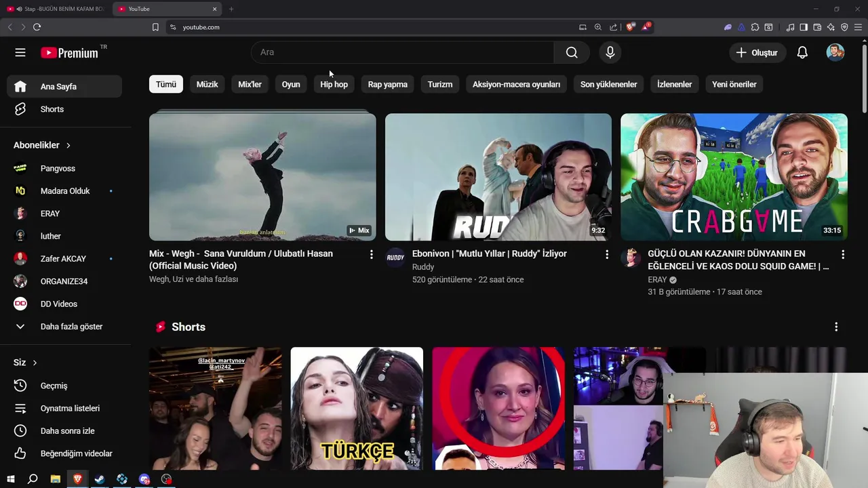
Task: Click the zoom magnifier in address bar
Action: pyautogui.click(x=597, y=27)
